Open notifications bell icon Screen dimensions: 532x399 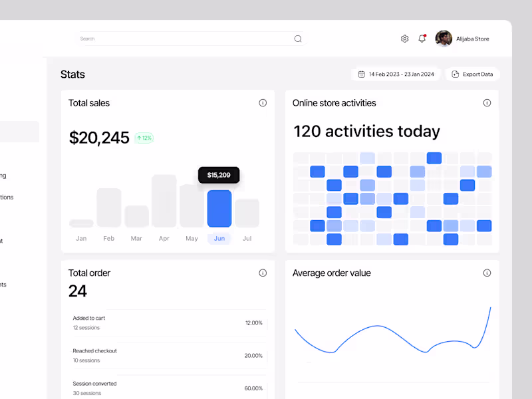(x=422, y=39)
